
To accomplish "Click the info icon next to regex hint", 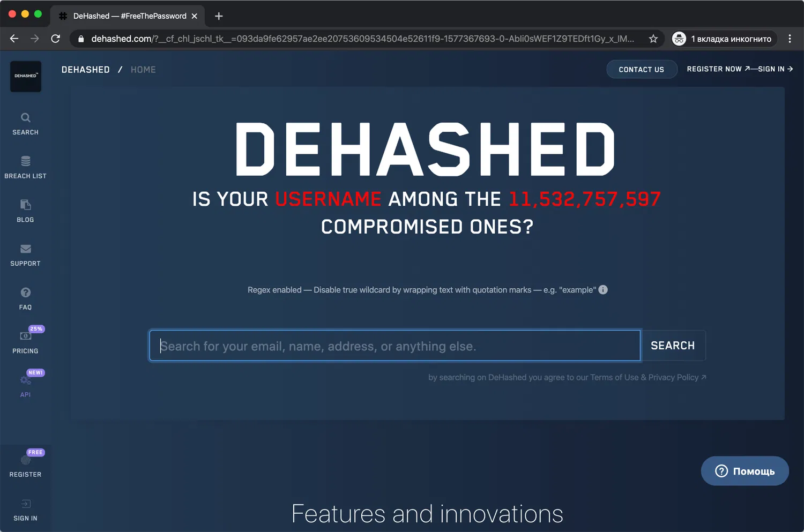I will (602, 289).
